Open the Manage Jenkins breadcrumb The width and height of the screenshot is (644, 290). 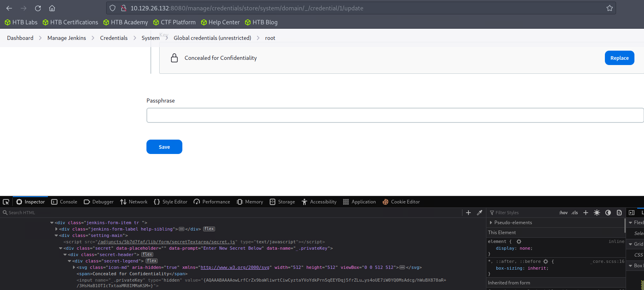(67, 38)
